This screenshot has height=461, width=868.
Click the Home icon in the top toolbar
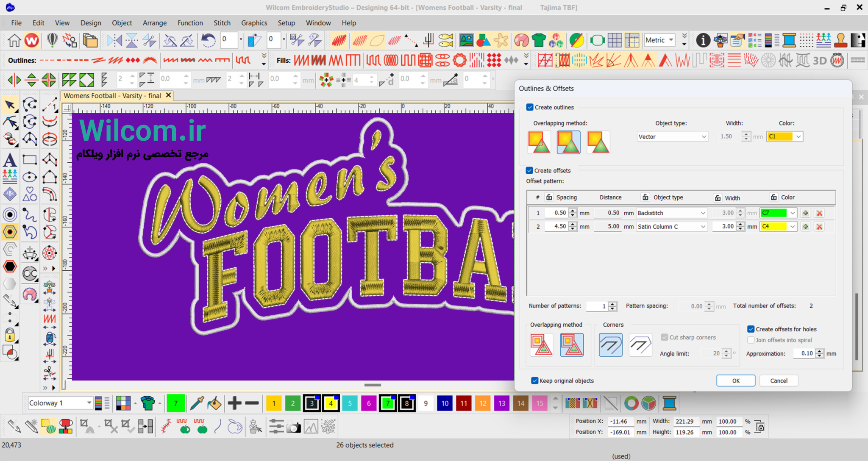(x=14, y=41)
